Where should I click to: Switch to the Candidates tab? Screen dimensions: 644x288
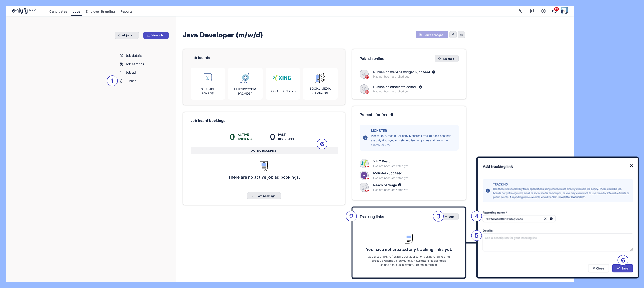coord(58,11)
